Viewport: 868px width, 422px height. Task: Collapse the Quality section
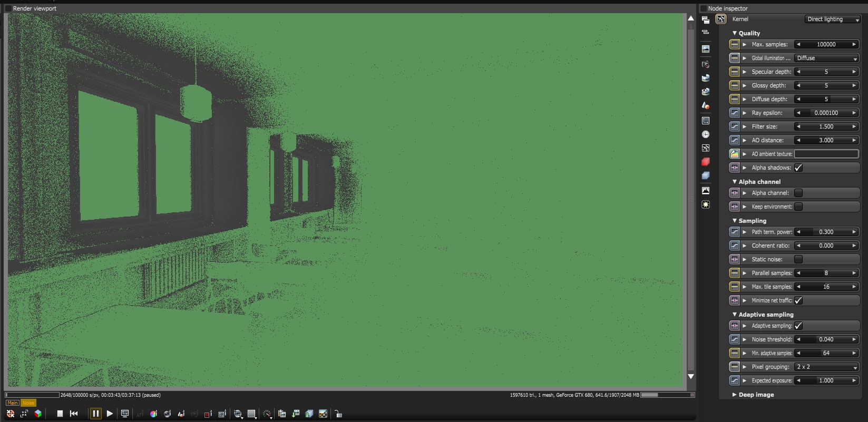[735, 33]
